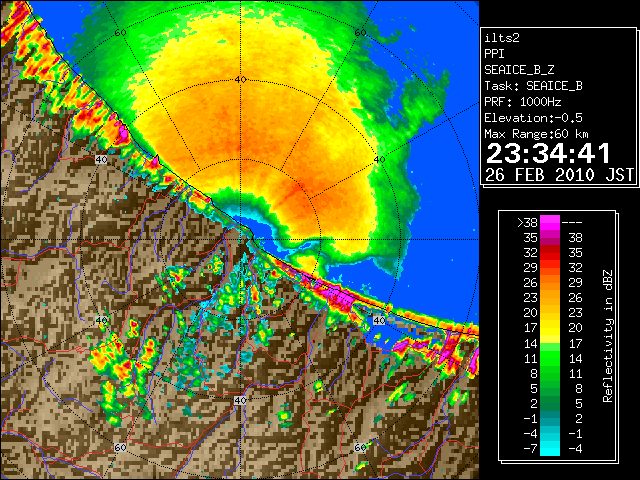
Task: Select the Task: SEAICE_B line
Action: pyautogui.click(x=533, y=86)
